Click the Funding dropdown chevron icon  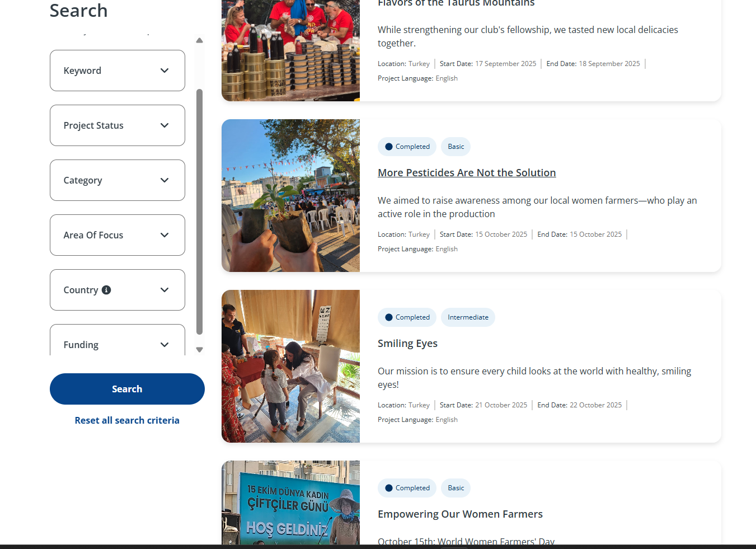(165, 345)
